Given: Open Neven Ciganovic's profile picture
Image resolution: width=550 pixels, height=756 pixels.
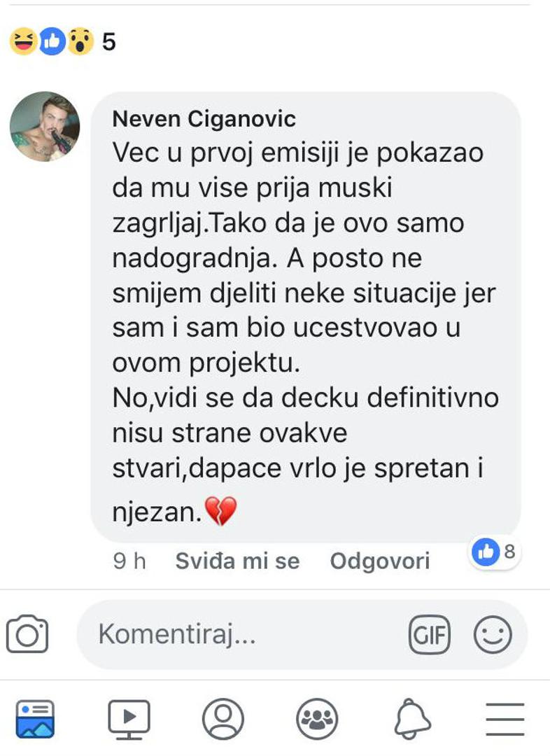Looking at the screenshot, I should tap(45, 127).
